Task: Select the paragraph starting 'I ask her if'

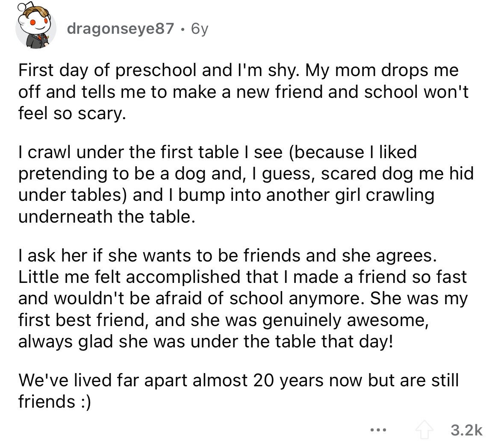Action: click(243, 298)
